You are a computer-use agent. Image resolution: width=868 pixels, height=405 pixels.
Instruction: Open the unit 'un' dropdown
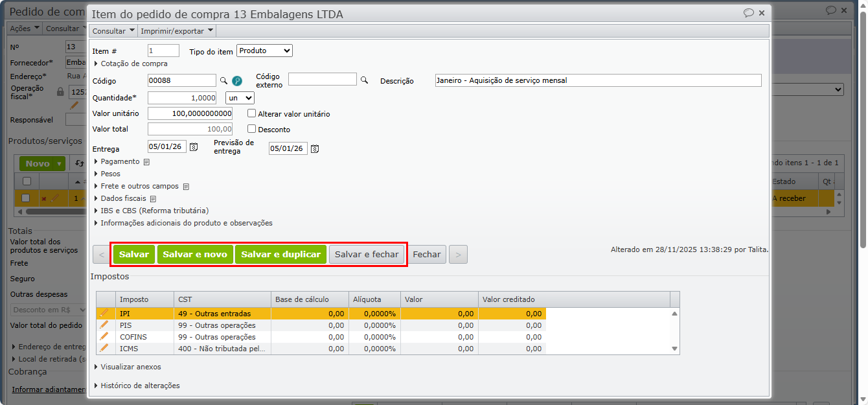click(240, 98)
